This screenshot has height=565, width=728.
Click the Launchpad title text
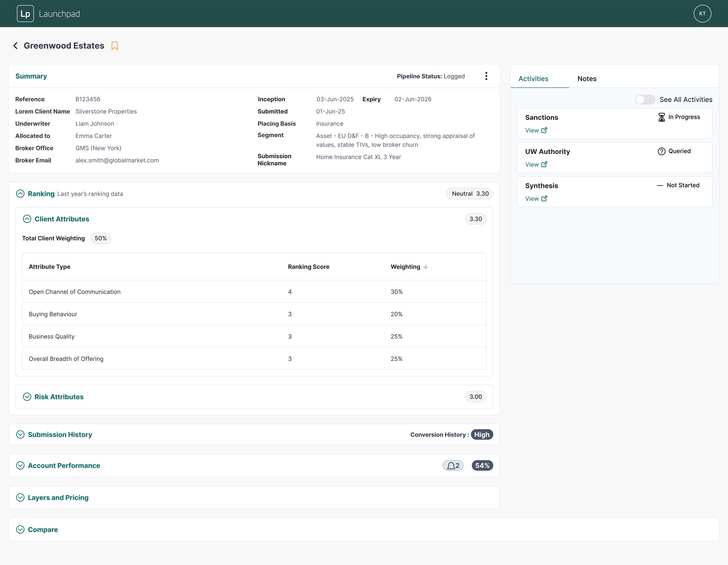pyautogui.click(x=59, y=14)
